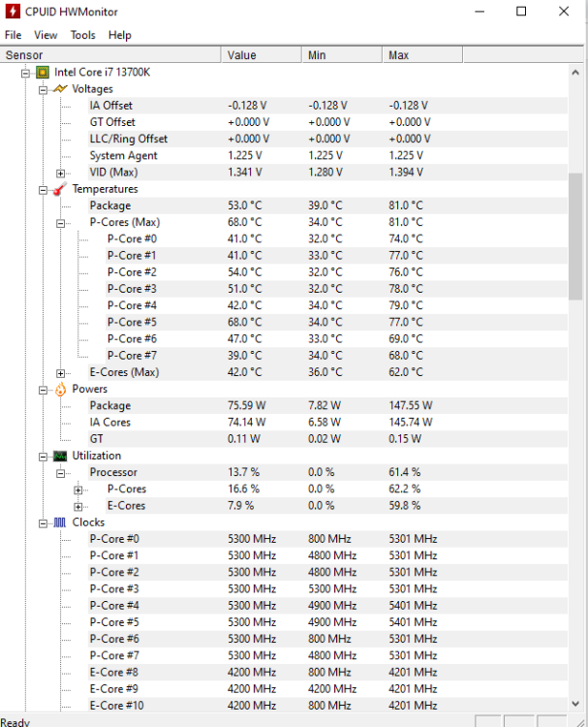Collapse the Powers section

43,390
